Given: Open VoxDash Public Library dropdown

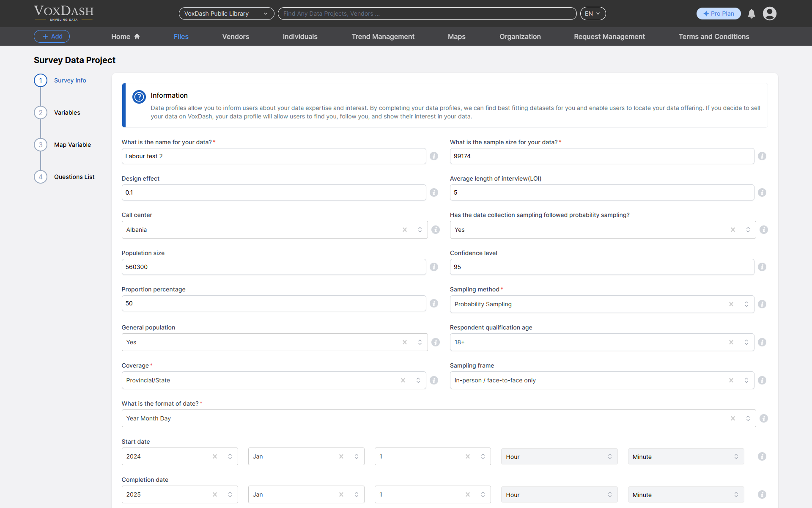Looking at the screenshot, I should click(226, 14).
